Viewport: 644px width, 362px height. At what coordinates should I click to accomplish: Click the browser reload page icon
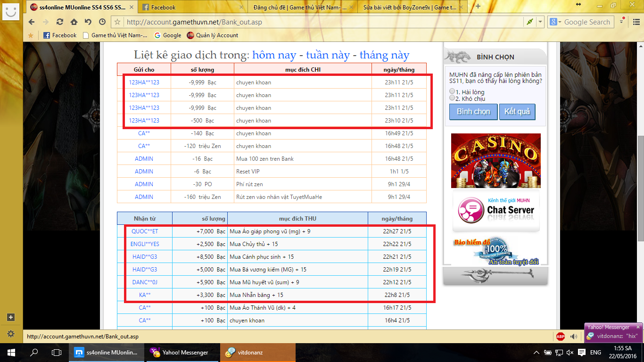click(x=59, y=22)
